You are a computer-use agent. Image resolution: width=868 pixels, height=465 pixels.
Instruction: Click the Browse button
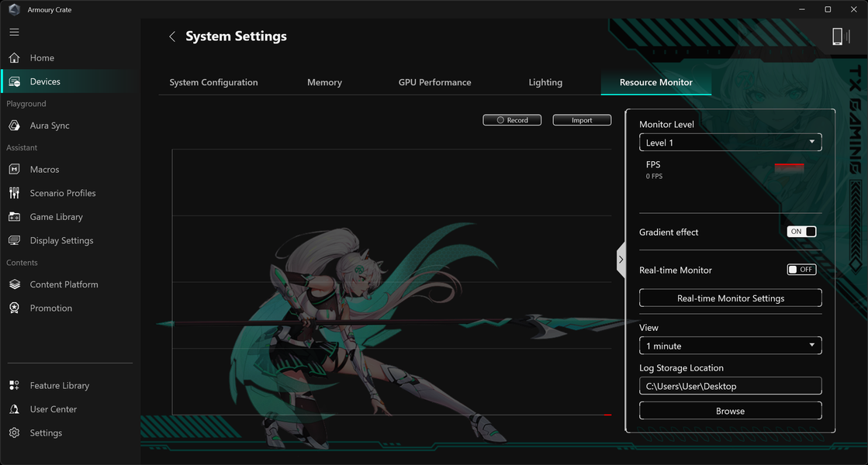pos(730,411)
